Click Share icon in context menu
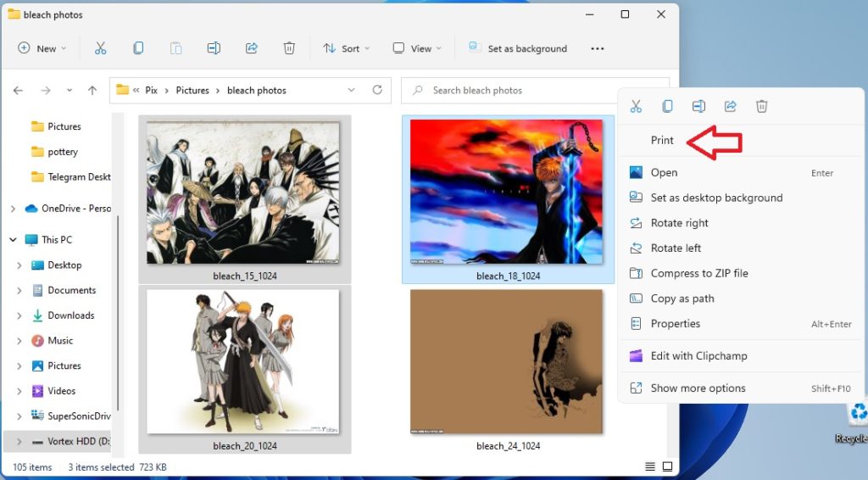The height and width of the screenshot is (480, 868). click(x=730, y=106)
